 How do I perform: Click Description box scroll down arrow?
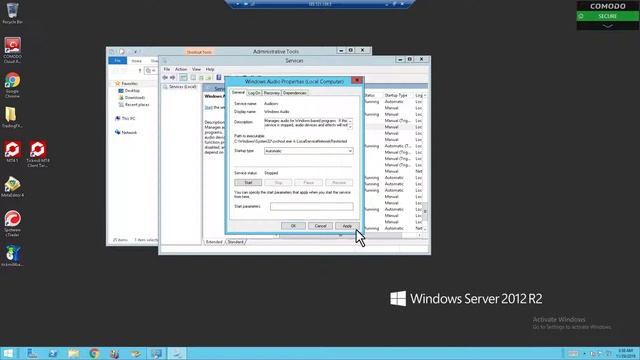point(350,127)
